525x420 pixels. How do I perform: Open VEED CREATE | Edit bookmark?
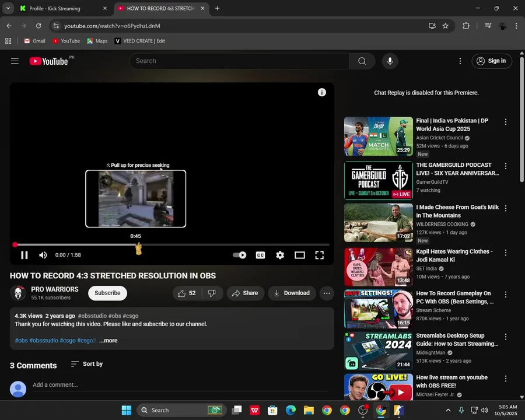tap(140, 41)
